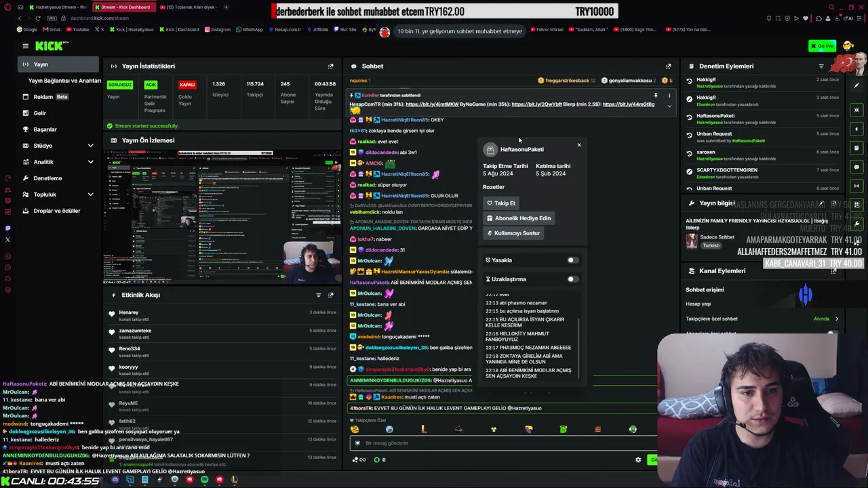Pick the yellow L emote
The width and height of the screenshot is (868, 488).
tap(424, 429)
